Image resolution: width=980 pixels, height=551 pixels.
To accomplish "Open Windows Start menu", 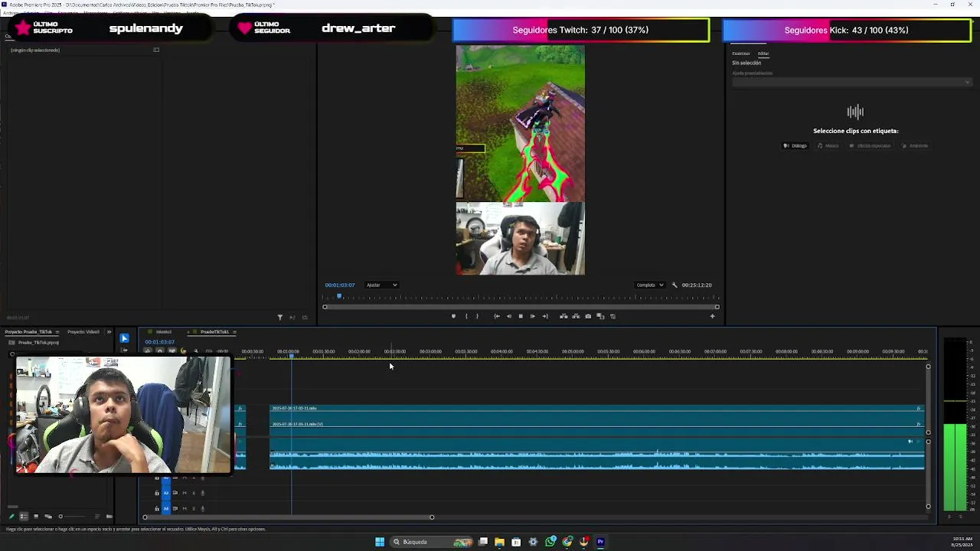I will coord(380,542).
